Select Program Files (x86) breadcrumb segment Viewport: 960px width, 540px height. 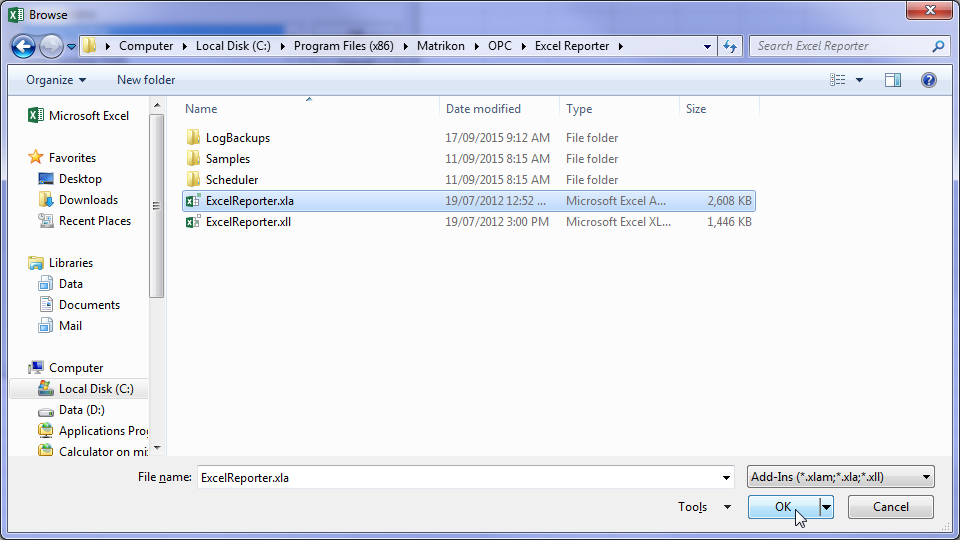click(x=343, y=46)
